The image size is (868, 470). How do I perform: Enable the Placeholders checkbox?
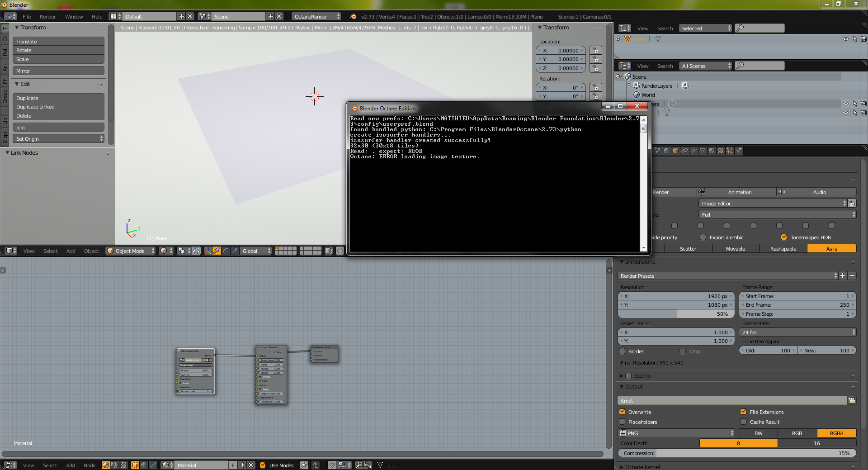pos(622,422)
